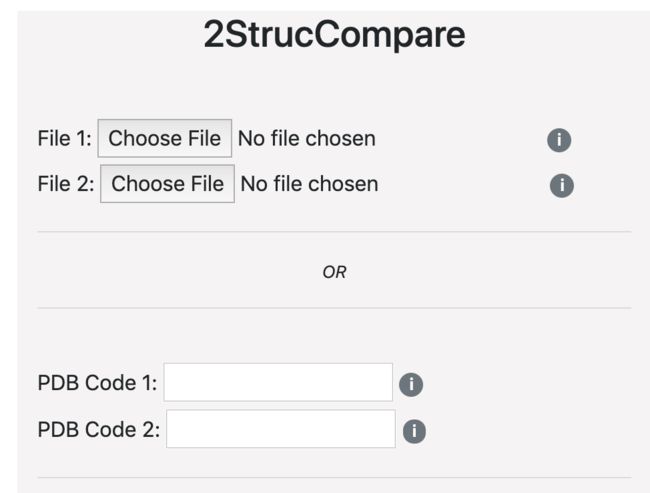The height and width of the screenshot is (493, 650).
Task: Click the "PDB Code 2:" label
Action: tap(99, 430)
